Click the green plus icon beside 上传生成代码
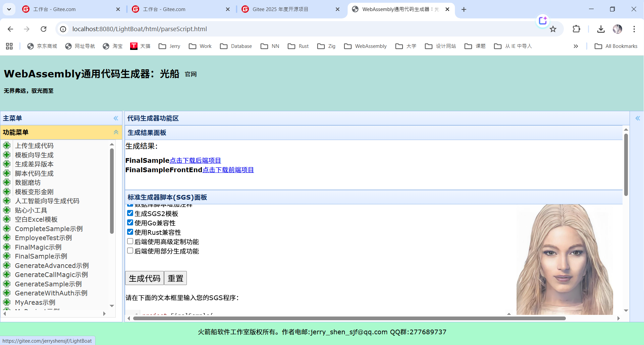 (x=7, y=145)
